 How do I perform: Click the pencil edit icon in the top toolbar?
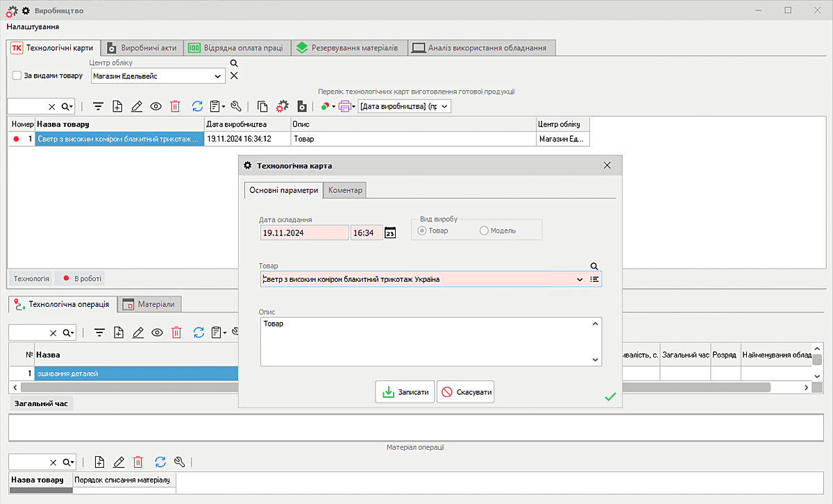[137, 106]
